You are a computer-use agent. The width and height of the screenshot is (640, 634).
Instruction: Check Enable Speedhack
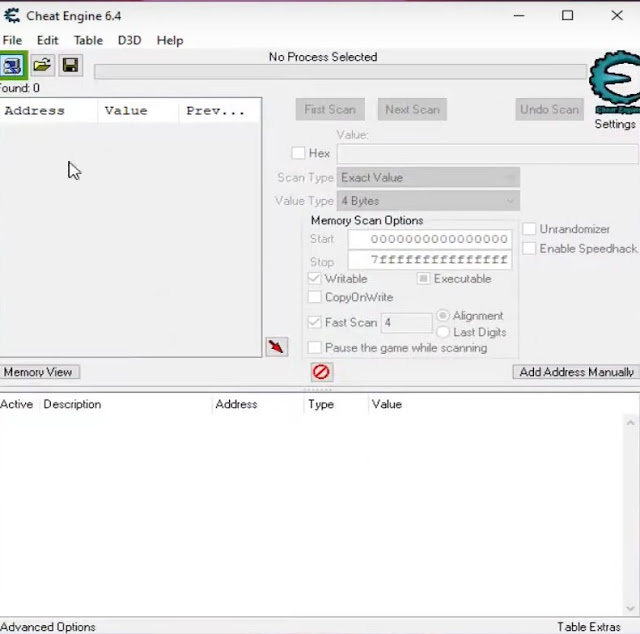click(x=529, y=248)
